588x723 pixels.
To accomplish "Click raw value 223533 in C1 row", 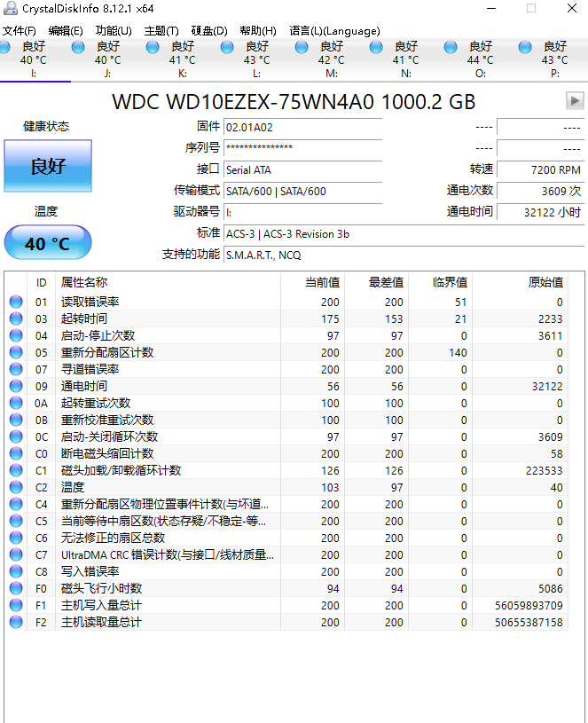I will pos(545,471).
